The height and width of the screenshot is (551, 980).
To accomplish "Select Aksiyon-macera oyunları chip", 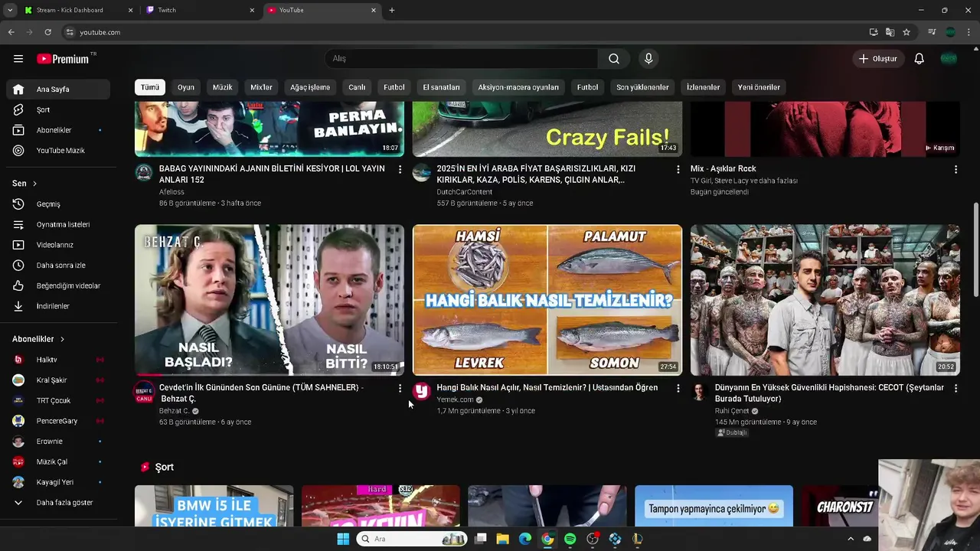I will pos(518,87).
